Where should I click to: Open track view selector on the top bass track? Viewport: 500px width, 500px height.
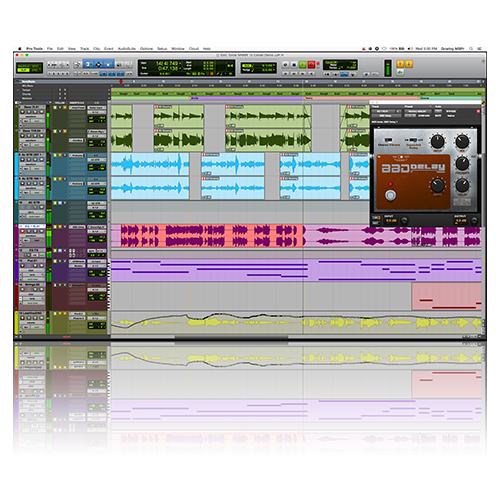tap(31, 117)
